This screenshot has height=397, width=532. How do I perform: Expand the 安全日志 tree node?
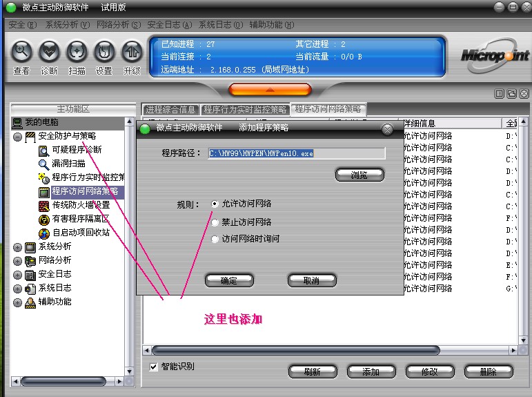pyautogui.click(x=18, y=275)
